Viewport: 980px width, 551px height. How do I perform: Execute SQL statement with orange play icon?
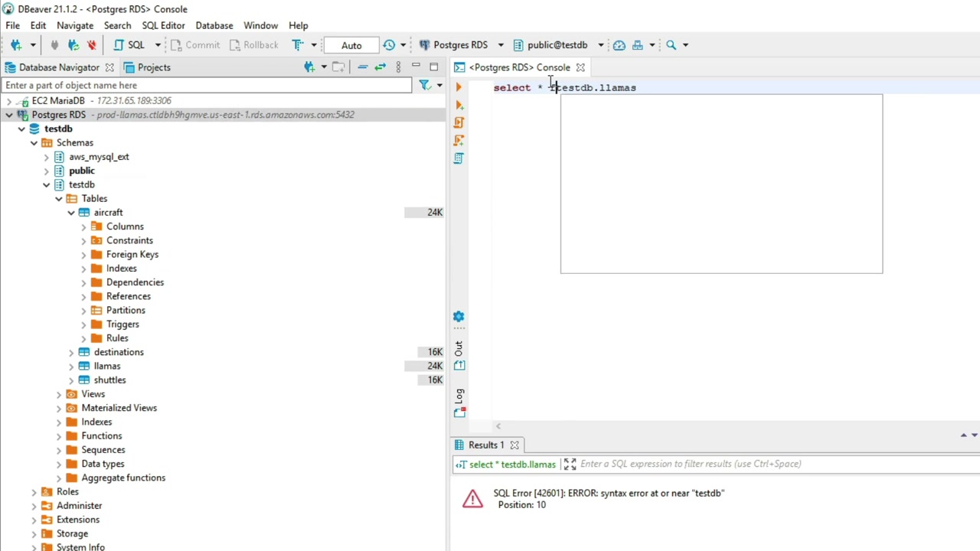tap(459, 87)
